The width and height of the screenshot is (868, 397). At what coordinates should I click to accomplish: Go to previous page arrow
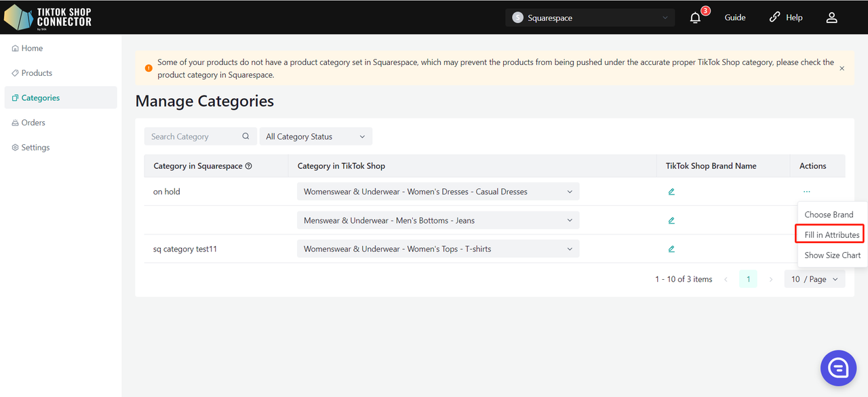[726, 279]
